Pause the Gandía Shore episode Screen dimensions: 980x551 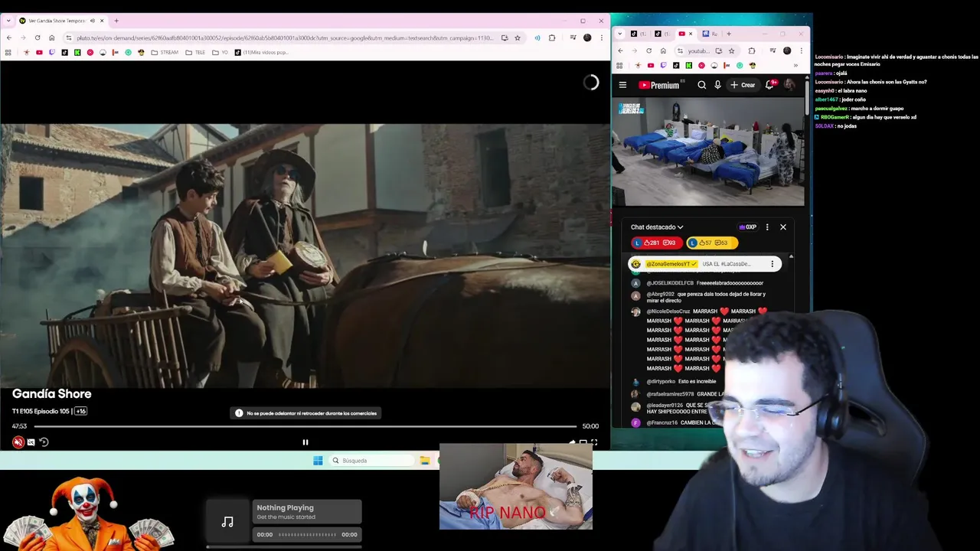click(x=305, y=442)
